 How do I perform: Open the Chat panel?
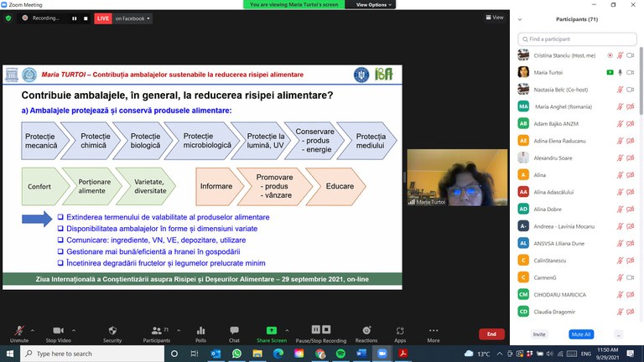(x=234, y=330)
